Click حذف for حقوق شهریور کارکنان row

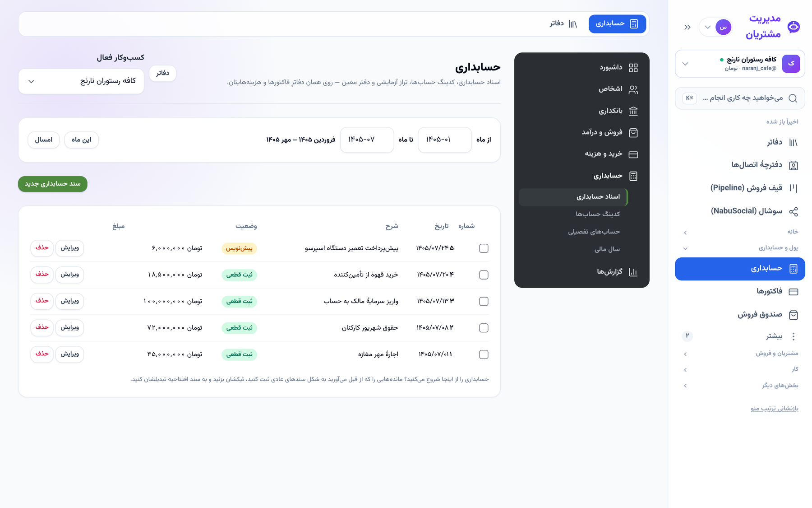pos(42,327)
